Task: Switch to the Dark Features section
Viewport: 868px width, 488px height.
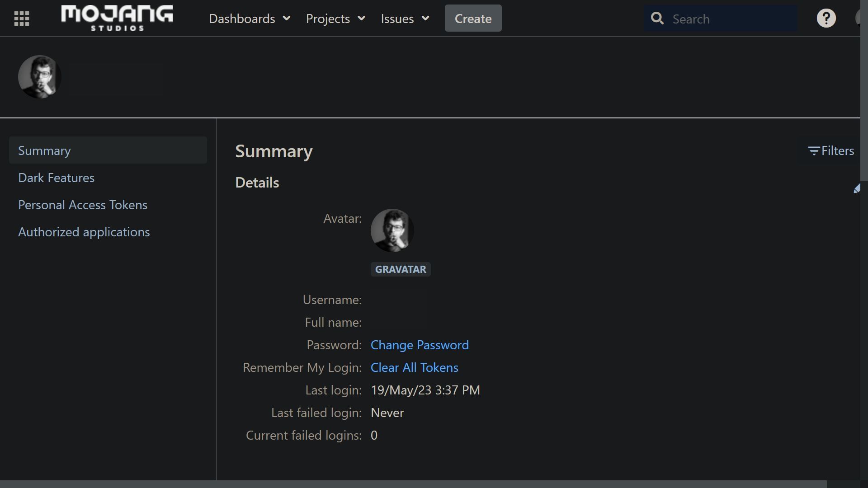Action: pyautogui.click(x=56, y=178)
